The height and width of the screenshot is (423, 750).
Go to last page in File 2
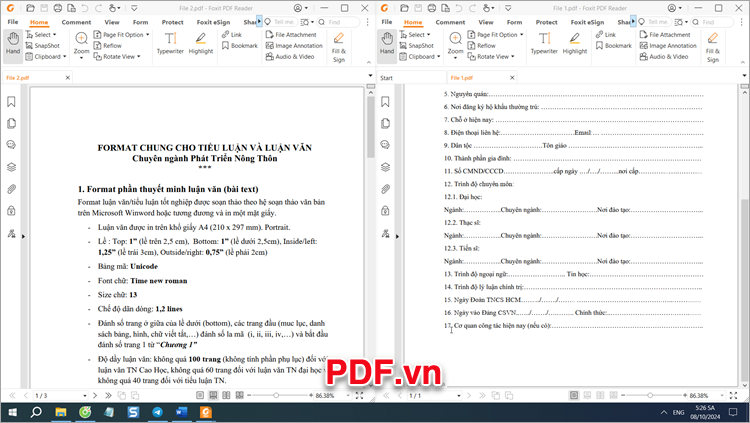tap(108, 395)
